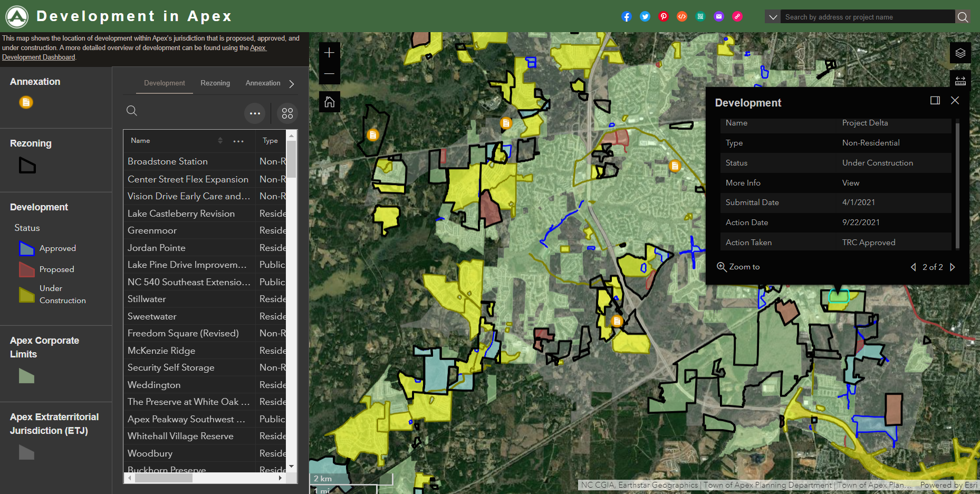Image resolution: width=980 pixels, height=494 pixels.
Task: Sort the table by the Name column arrows
Action: [x=220, y=140]
